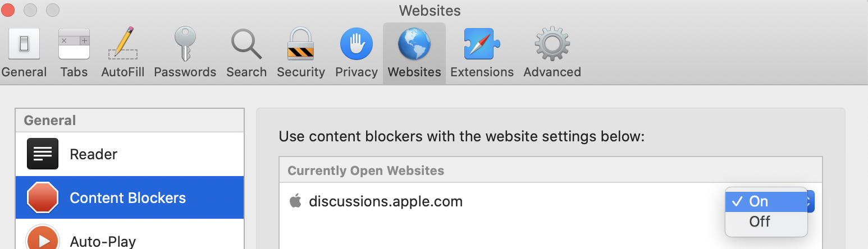Screen dimensions: 868x249
Task: Select Auto-Play in the sidebar
Action: point(103,241)
